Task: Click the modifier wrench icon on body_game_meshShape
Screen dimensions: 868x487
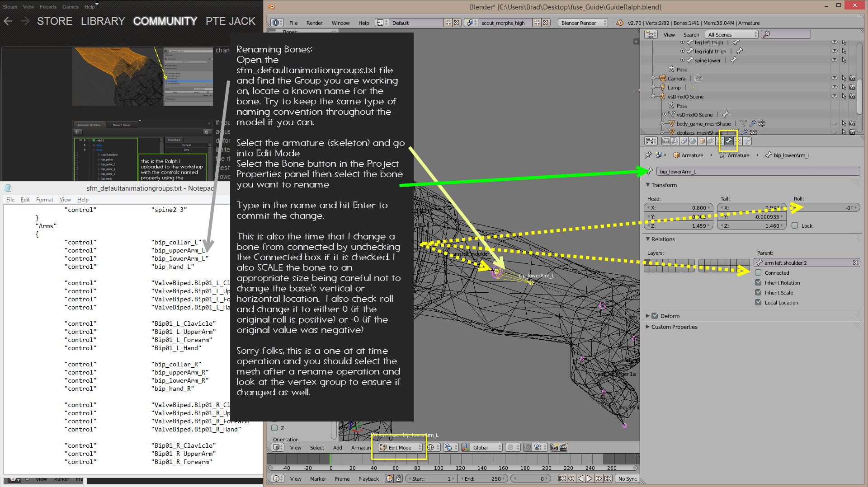Action: pyautogui.click(x=753, y=123)
